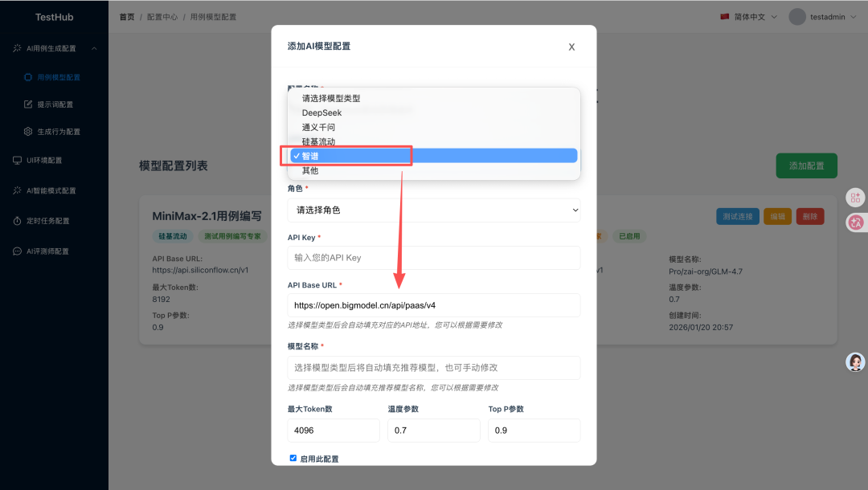The image size is (868, 490).
Task: Click the MiniMax-2.1用例编写 card title
Action: (x=207, y=216)
